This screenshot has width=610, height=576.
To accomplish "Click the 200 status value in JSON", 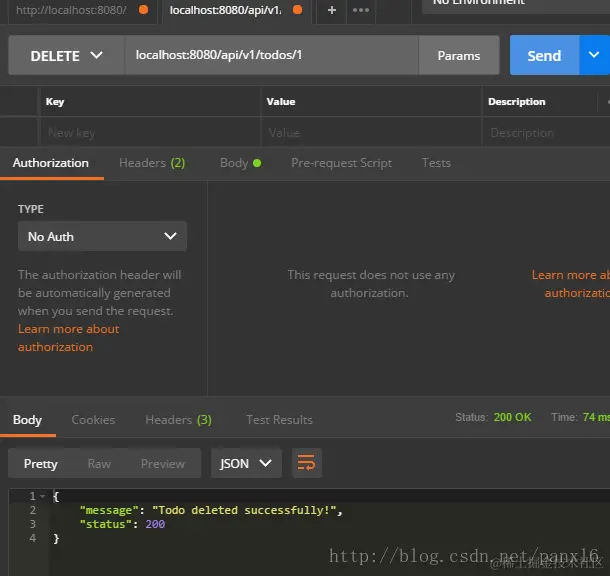I will [155, 524].
